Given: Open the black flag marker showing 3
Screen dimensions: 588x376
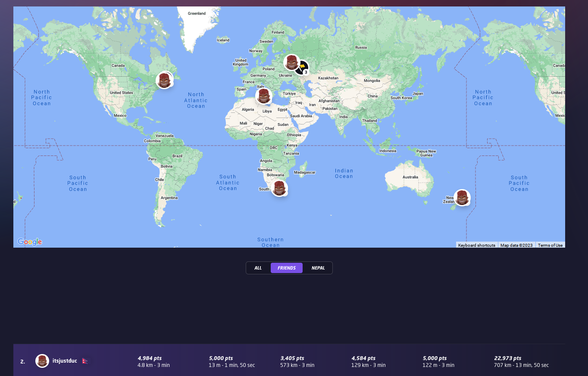Looking at the screenshot, I should 302,67.
